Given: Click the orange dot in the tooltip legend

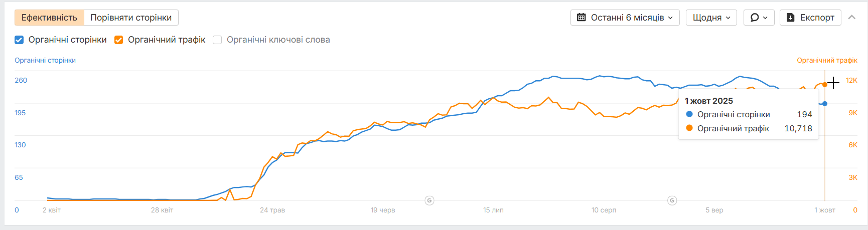Looking at the screenshot, I should point(689,128).
